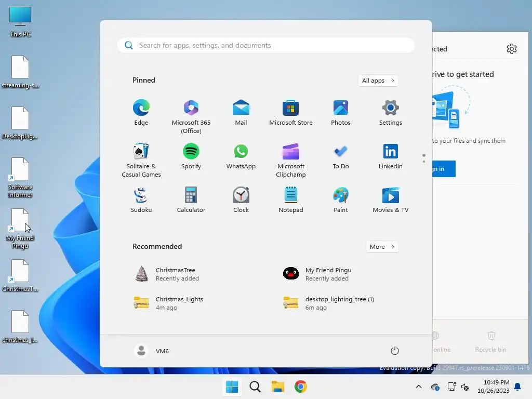Open Movies & TV app
532x399 pixels.
(391, 200)
